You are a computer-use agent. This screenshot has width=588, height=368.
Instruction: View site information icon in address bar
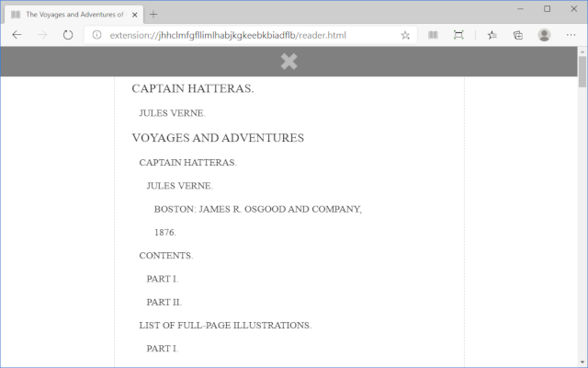pos(96,35)
